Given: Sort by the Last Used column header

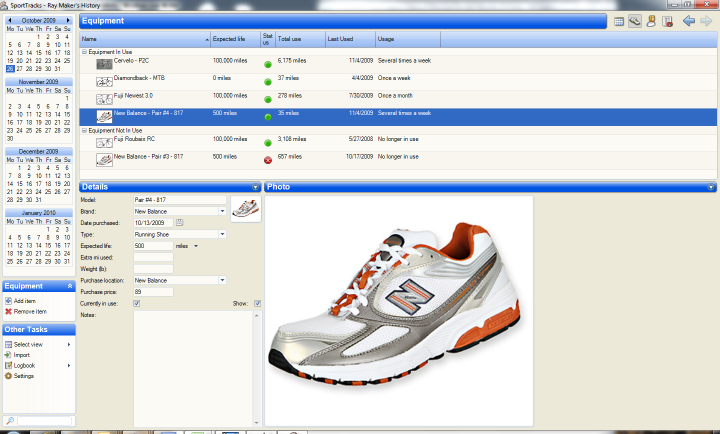Looking at the screenshot, I should point(350,39).
